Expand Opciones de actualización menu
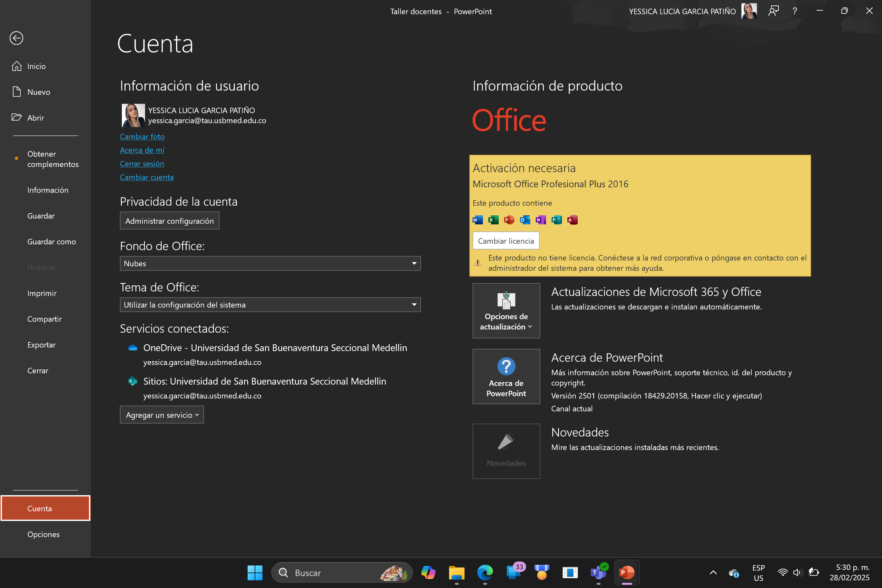882x588 pixels. click(x=506, y=310)
